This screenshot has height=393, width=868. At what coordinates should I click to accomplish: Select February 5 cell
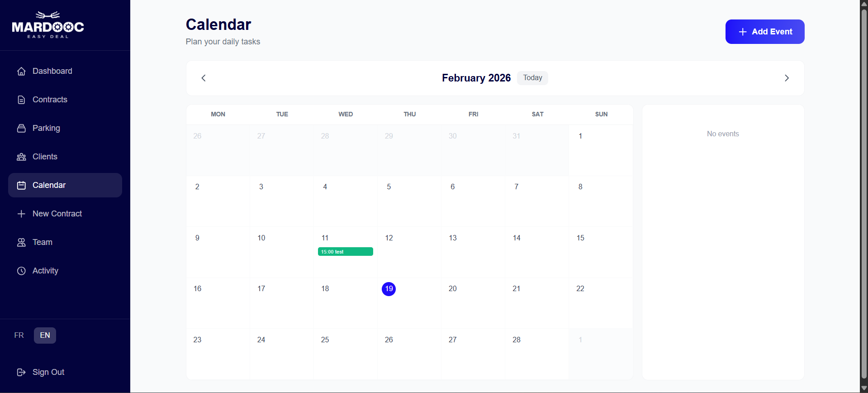(409, 201)
